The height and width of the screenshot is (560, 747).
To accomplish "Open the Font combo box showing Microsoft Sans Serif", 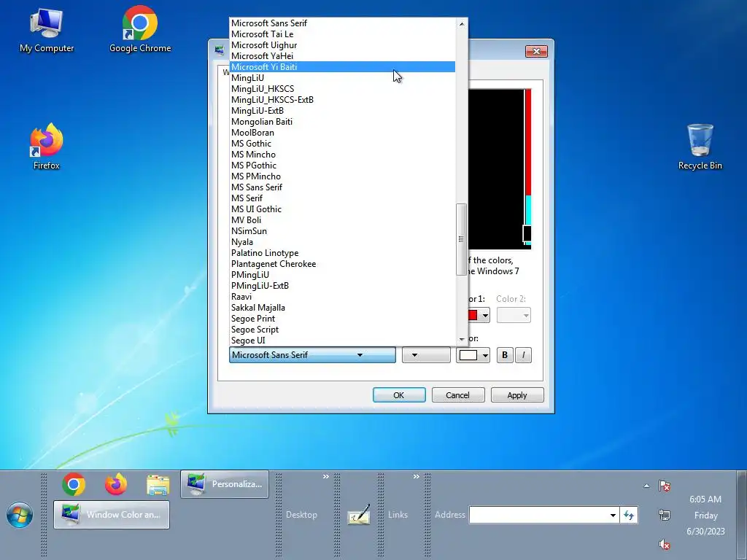I will [312, 355].
